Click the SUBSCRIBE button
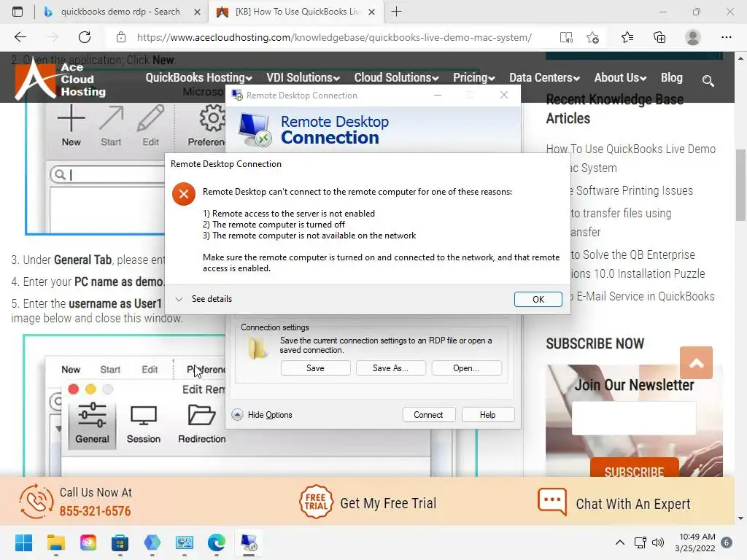Screen dimensions: 747x560 click(634, 469)
